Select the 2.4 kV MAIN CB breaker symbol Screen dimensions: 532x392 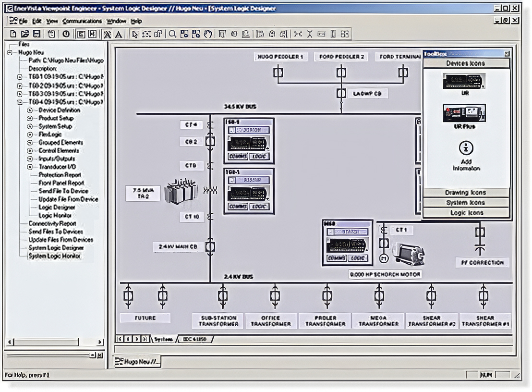[x=210, y=246]
